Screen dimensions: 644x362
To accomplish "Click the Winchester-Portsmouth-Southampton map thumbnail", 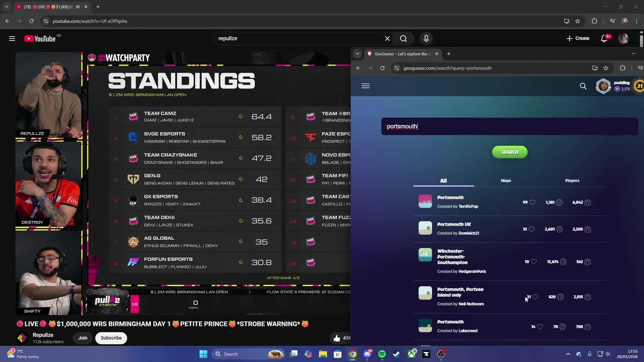I will (425, 255).
